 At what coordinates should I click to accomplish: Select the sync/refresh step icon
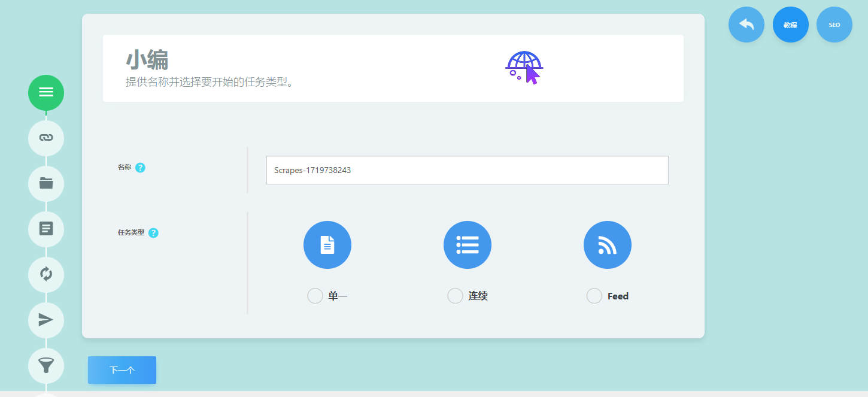[46, 275]
